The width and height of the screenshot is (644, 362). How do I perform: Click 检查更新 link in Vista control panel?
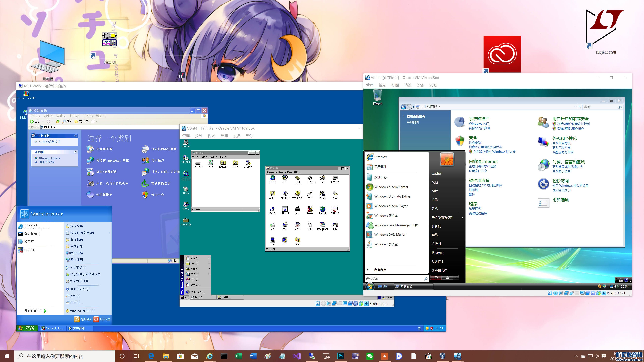(475, 143)
